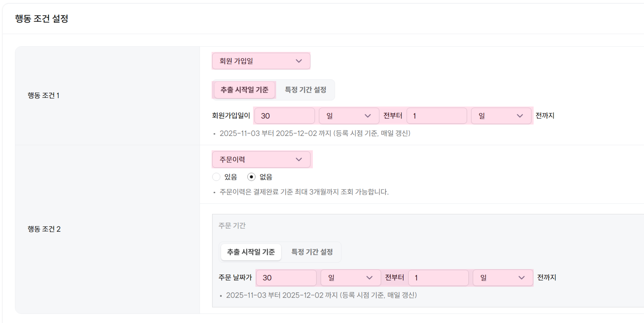The width and height of the screenshot is (644, 323).
Task: Open the 회원 가입일 condition dropdown
Action: (261, 61)
